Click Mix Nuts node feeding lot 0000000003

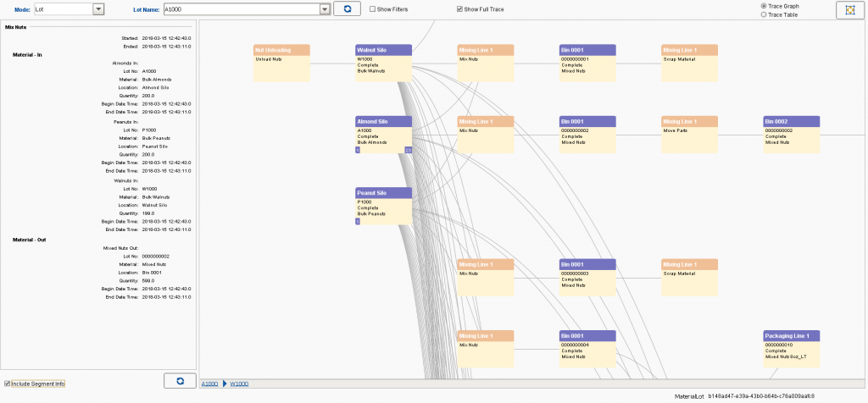[x=486, y=278]
